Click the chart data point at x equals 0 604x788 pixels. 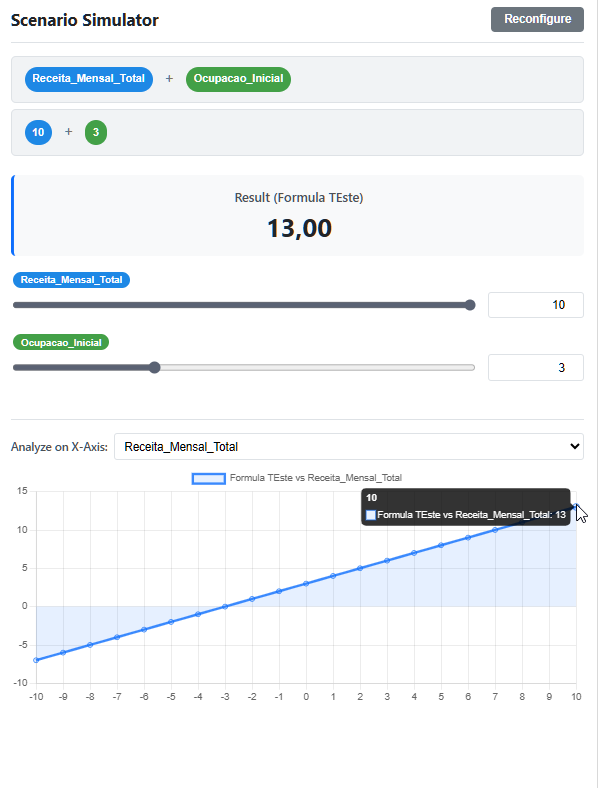pyautogui.click(x=306, y=583)
